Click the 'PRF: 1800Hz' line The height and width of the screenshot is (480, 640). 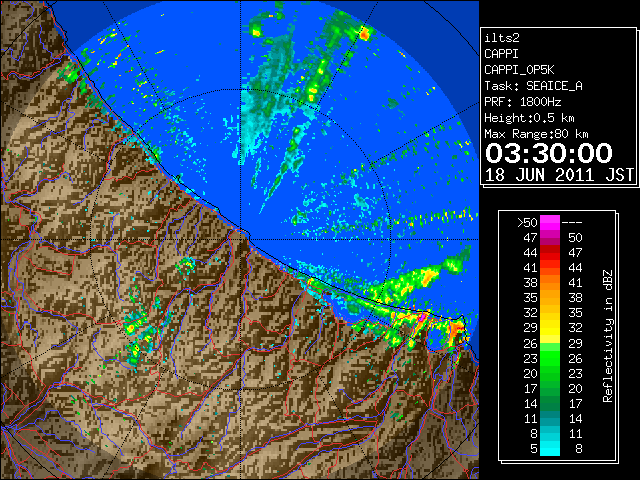tap(522, 102)
